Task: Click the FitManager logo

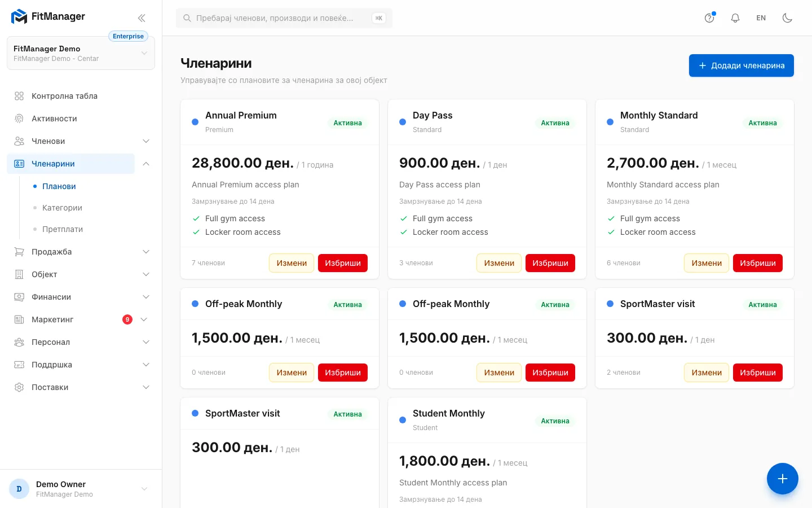Action: (48, 16)
